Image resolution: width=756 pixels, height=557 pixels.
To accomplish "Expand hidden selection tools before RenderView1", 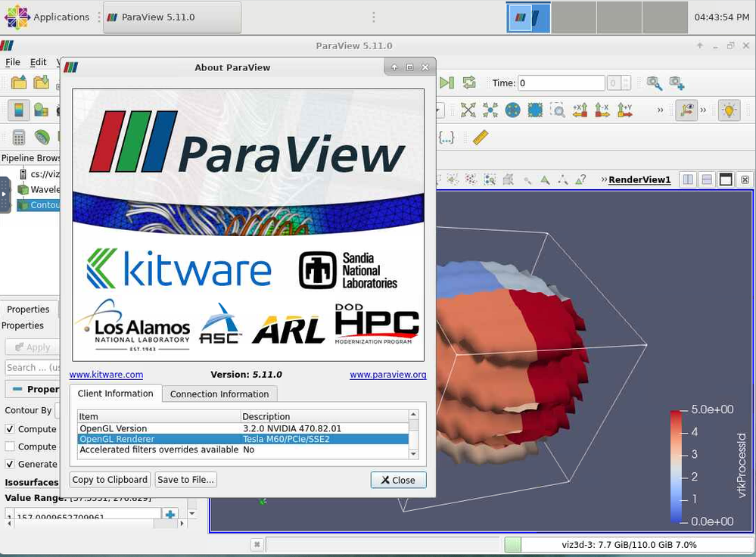I will click(x=604, y=180).
